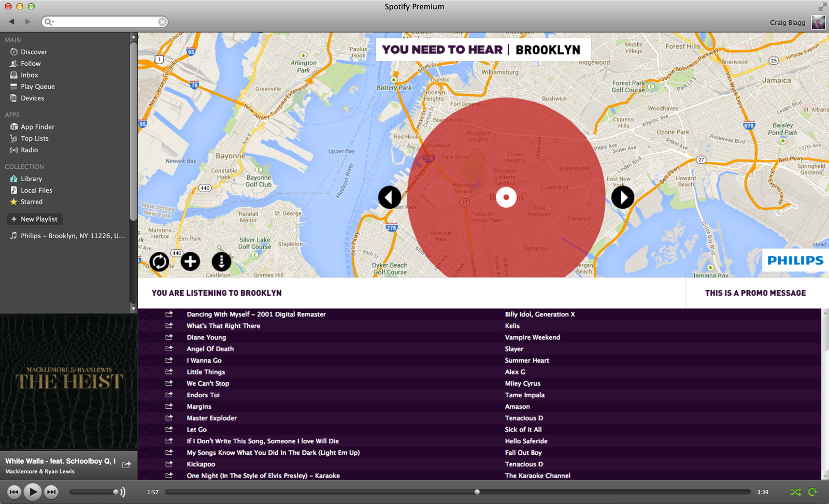829x504 pixels.
Task: Click the back navigation arrow in toolbar
Action: [11, 22]
